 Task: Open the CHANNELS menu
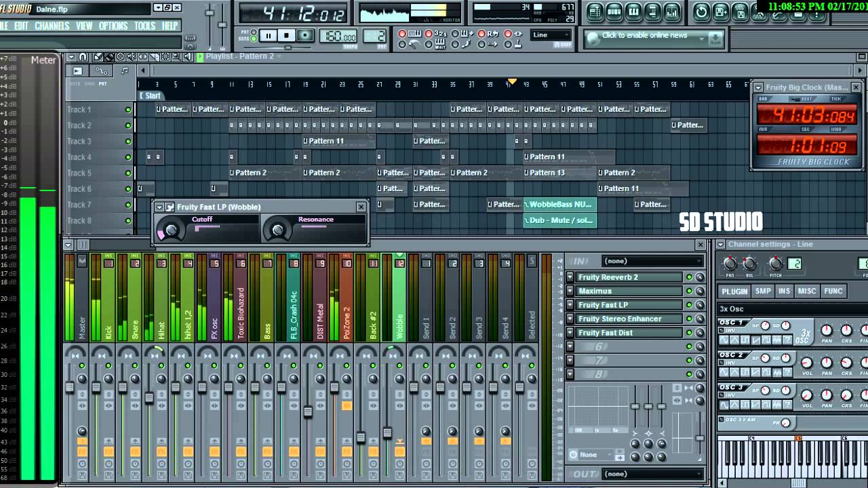pos(52,26)
